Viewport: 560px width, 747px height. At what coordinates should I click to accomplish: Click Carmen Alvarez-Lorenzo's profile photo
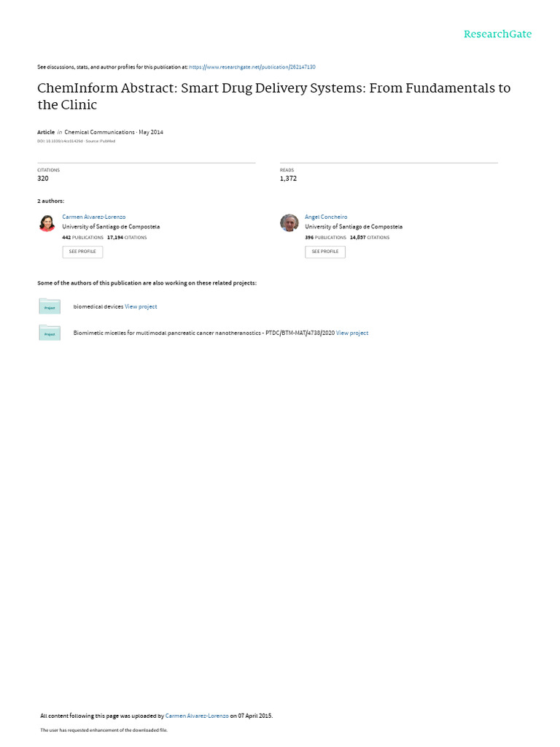click(47, 223)
